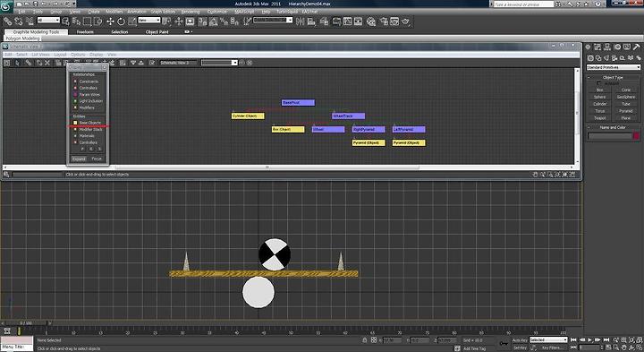
Task: Click the Sphere primitive button
Action: click(599, 97)
